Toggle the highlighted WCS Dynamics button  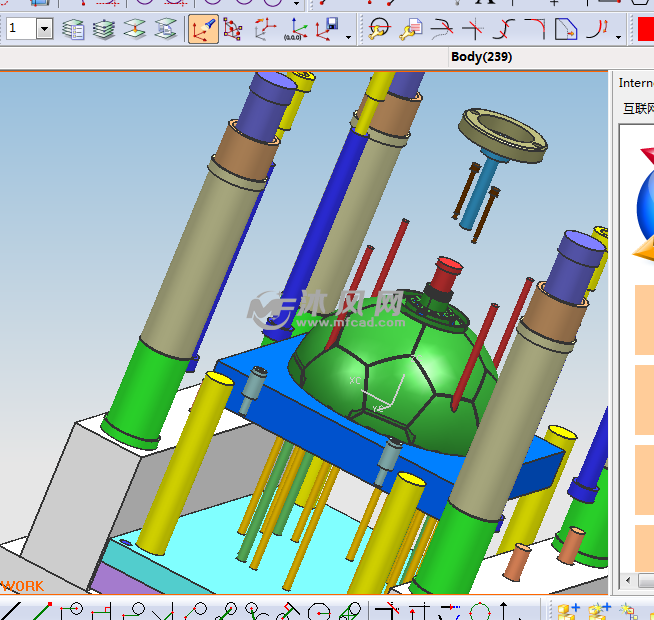[x=204, y=29]
